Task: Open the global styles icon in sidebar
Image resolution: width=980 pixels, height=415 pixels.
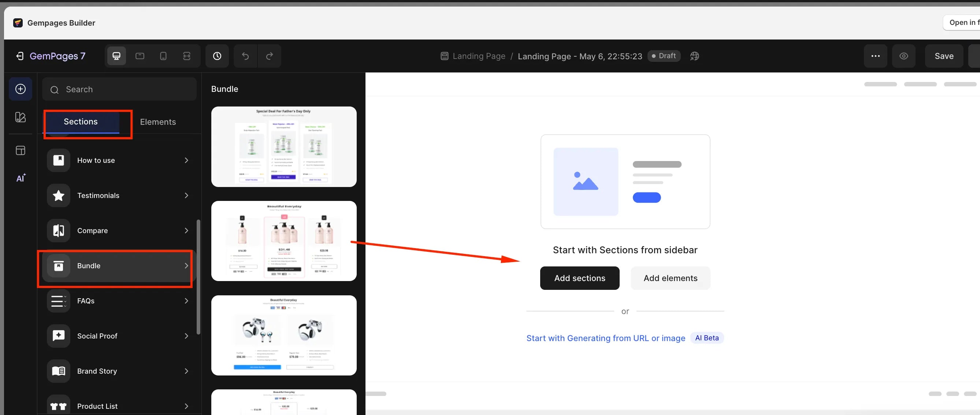Action: click(x=21, y=117)
